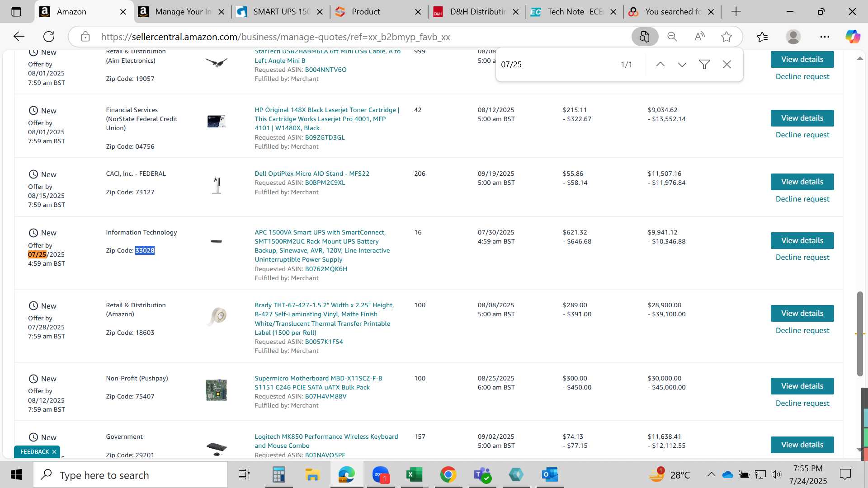This screenshot has width=868, height=488.
Task: Open Logitech MK850 keyboard combo link
Action: (326, 441)
